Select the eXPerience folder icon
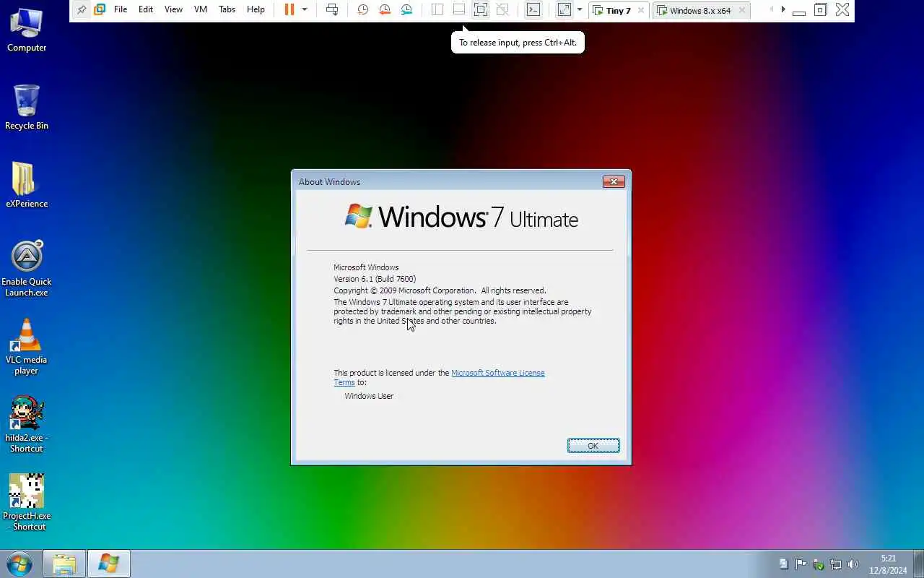Image resolution: width=924 pixels, height=578 pixels. [x=27, y=186]
